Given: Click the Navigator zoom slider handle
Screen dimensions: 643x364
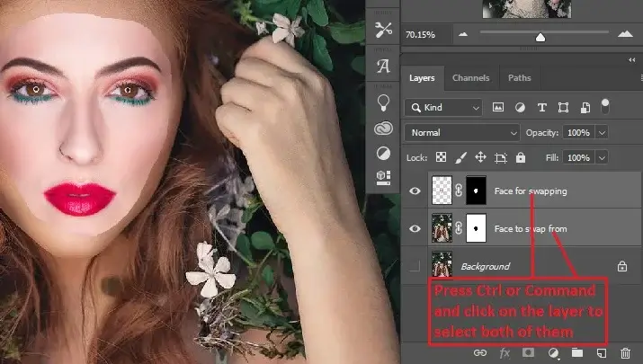Looking at the screenshot, I should point(540,38).
